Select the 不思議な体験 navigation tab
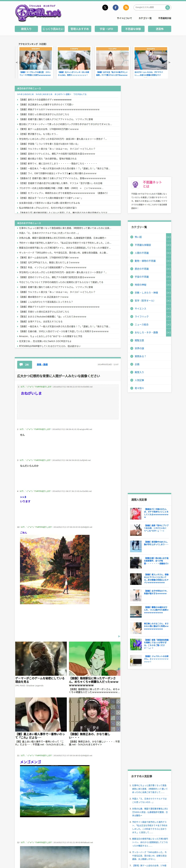186x868 pixels. 133,29
